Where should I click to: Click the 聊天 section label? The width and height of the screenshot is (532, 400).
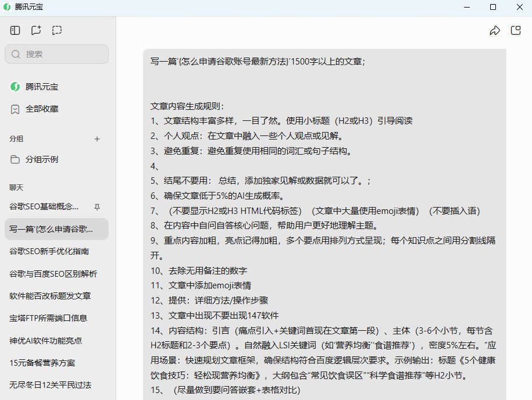(x=16, y=188)
